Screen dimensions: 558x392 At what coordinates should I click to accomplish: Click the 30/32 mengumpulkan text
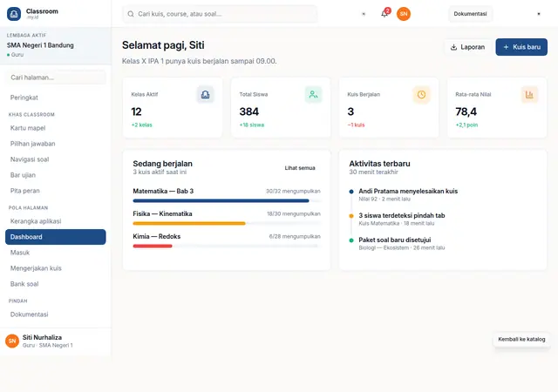[x=293, y=192]
